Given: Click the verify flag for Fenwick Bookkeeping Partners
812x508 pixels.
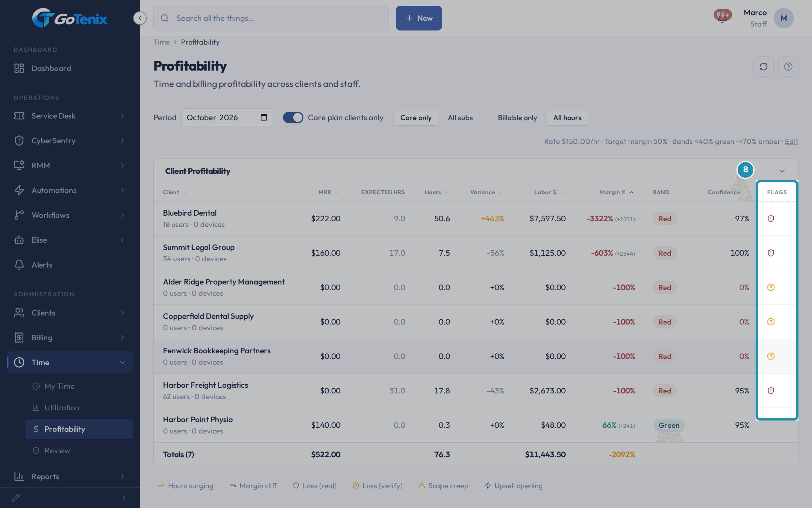Looking at the screenshot, I should point(771,356).
